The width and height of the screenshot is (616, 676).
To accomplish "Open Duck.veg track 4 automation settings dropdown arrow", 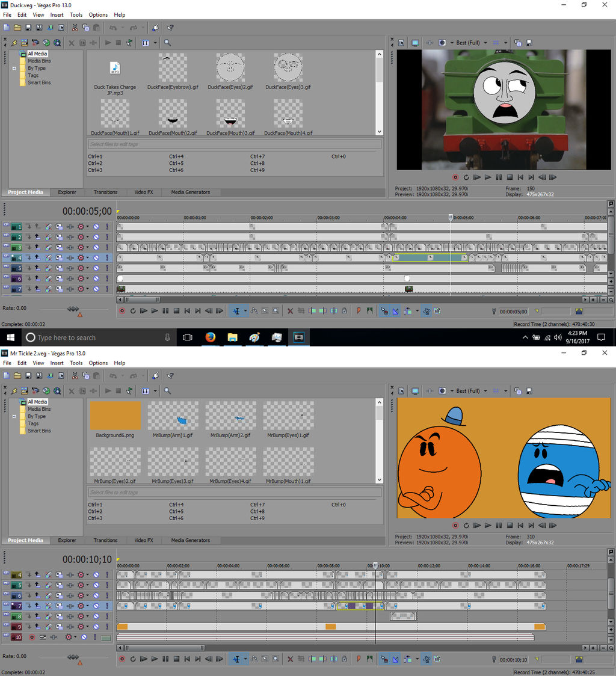I will (x=88, y=257).
